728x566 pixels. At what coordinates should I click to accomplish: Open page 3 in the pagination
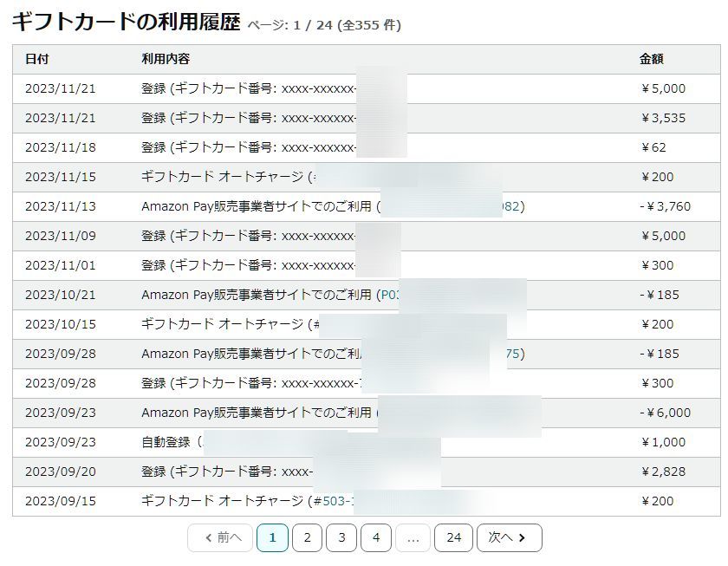pos(341,537)
